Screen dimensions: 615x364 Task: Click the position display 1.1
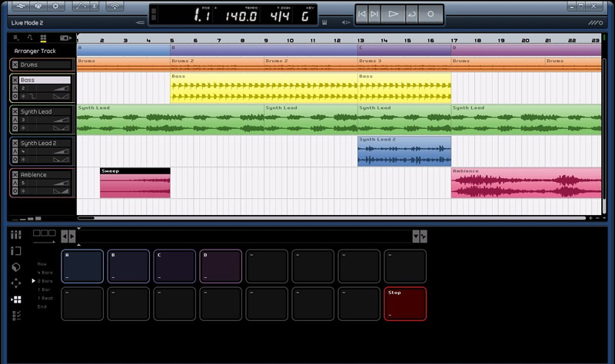pyautogui.click(x=202, y=15)
